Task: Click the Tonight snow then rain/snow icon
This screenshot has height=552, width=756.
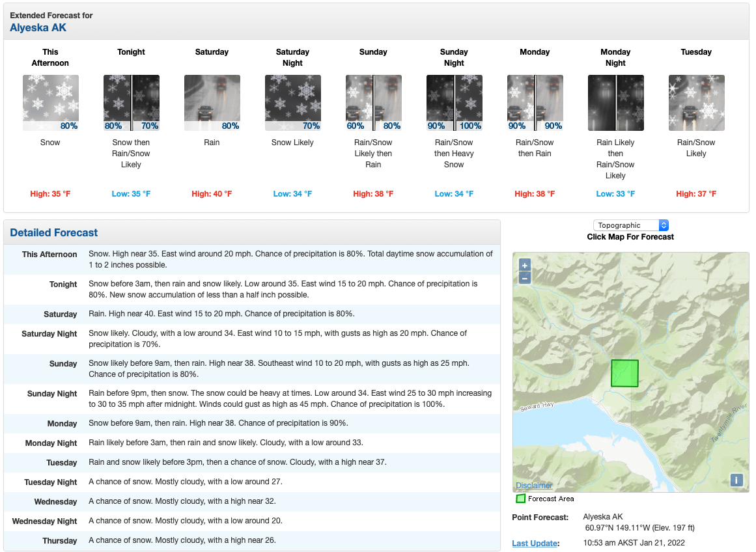Action: point(131,103)
